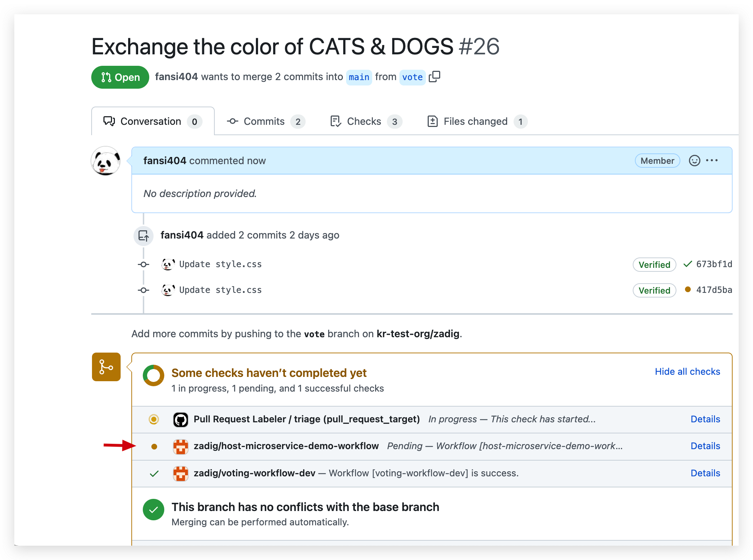Click the green checkmark status for commit 673bf1d
The height and width of the screenshot is (560, 753).
pos(688,264)
